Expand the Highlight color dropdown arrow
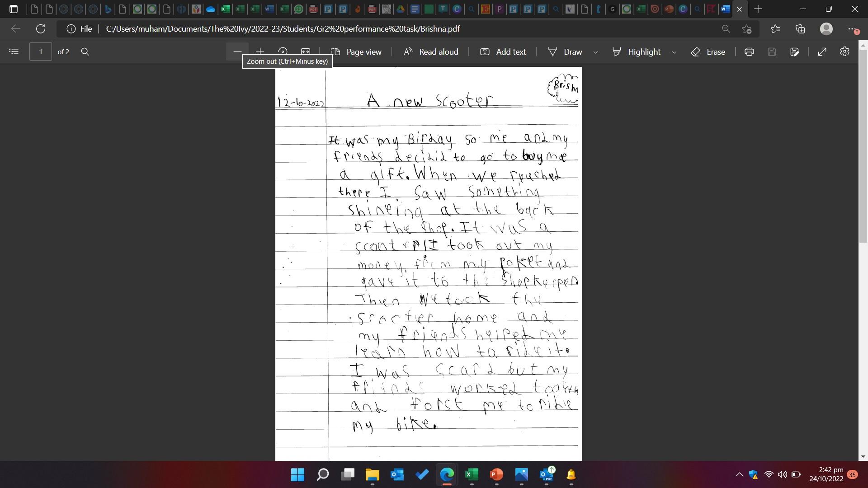The height and width of the screenshot is (488, 868). 674,52
